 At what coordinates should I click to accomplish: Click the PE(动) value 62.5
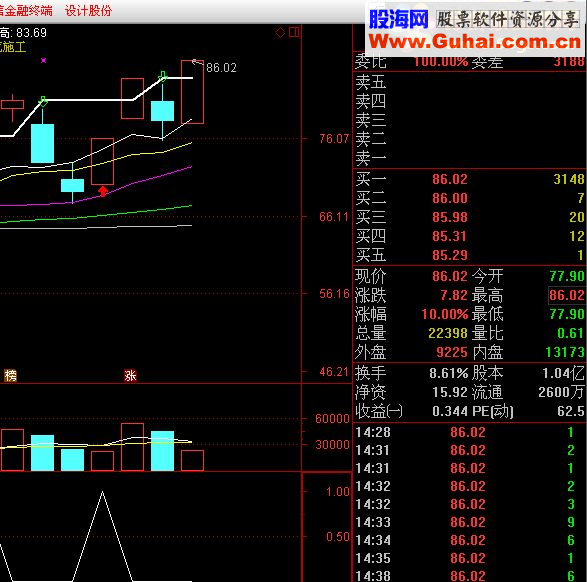pos(571,411)
